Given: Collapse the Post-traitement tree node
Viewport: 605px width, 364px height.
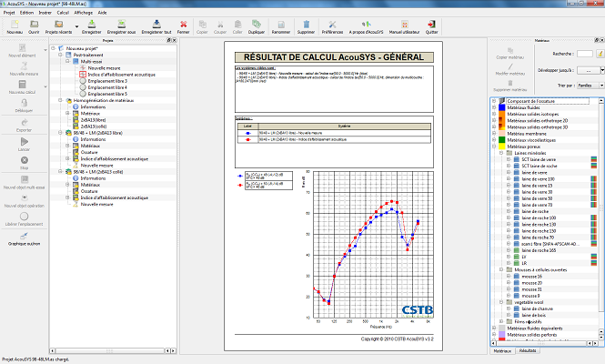Looking at the screenshot, I should (61, 55).
